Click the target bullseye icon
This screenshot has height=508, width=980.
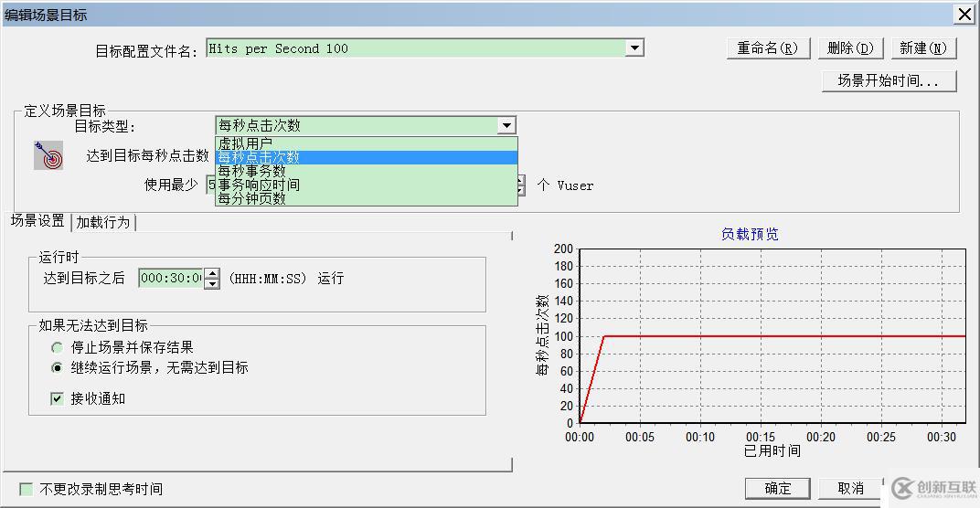tap(48, 155)
